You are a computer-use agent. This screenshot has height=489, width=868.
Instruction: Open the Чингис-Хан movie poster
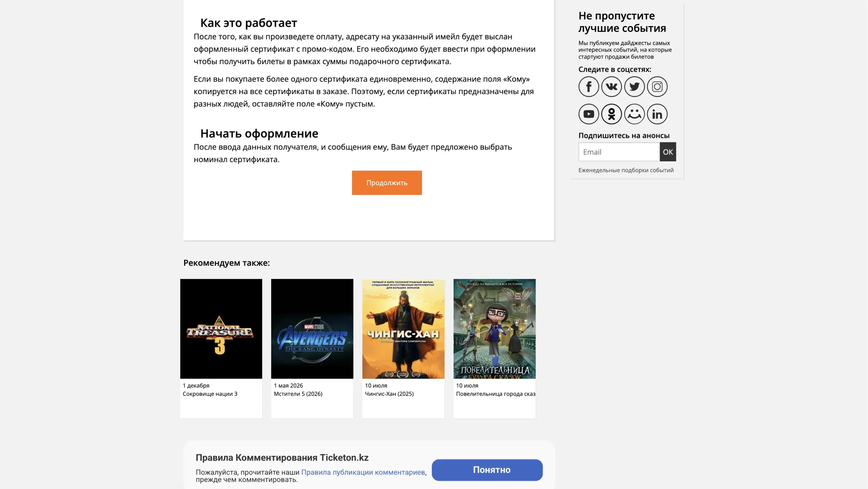click(x=403, y=329)
